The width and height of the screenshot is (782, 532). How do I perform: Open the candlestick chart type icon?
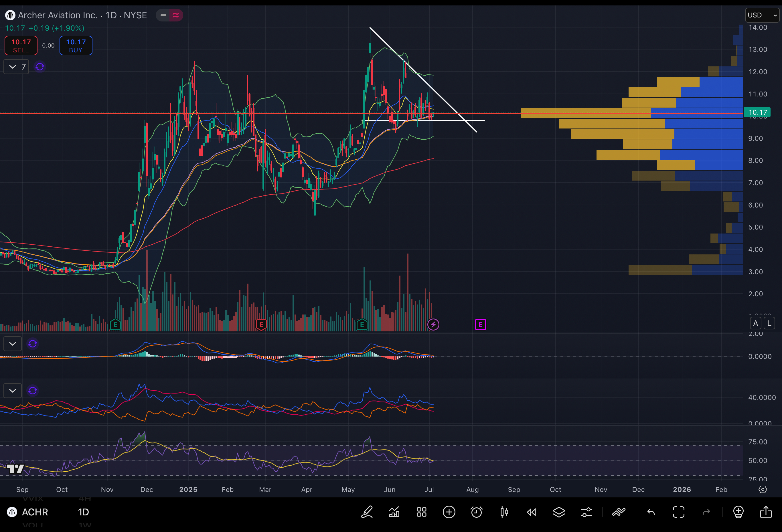pos(504,512)
